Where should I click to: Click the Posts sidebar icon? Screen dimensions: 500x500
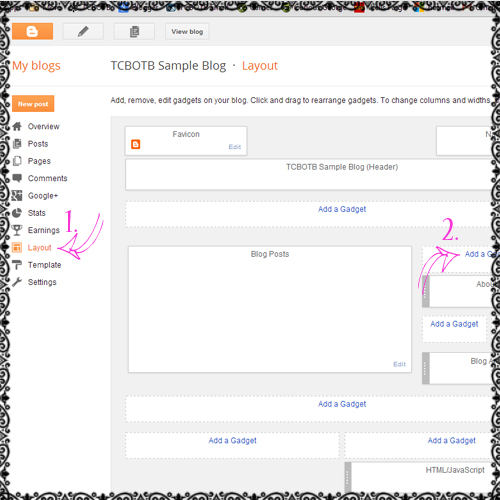point(17,144)
